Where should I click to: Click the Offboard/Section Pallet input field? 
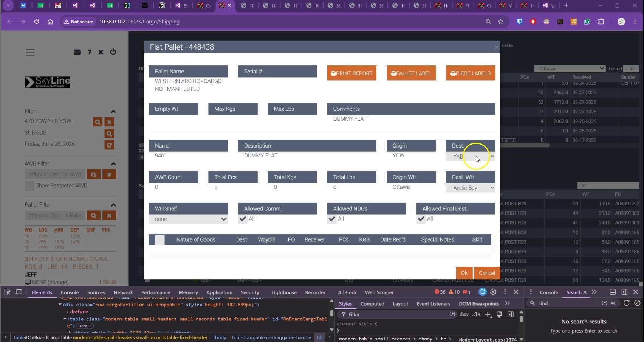pyautogui.click(x=55, y=215)
